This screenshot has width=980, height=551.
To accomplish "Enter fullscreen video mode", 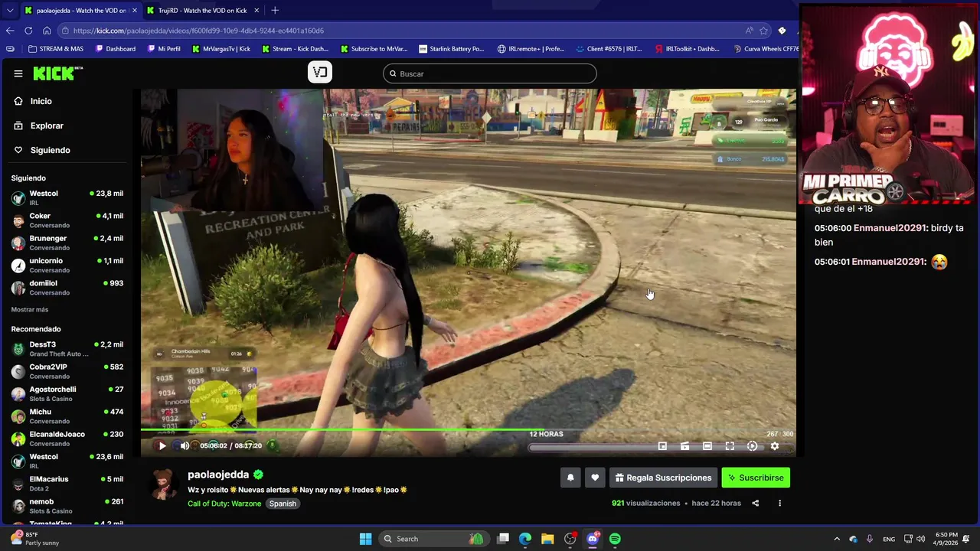I will pos(730,446).
